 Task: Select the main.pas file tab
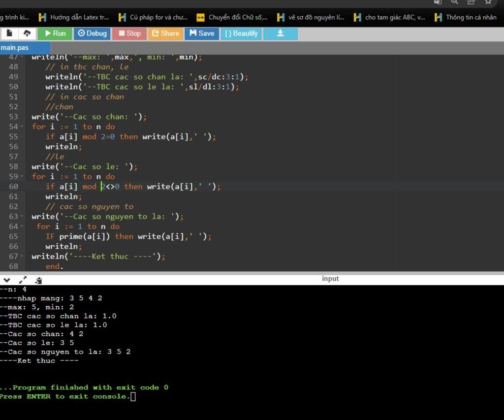(25, 48)
